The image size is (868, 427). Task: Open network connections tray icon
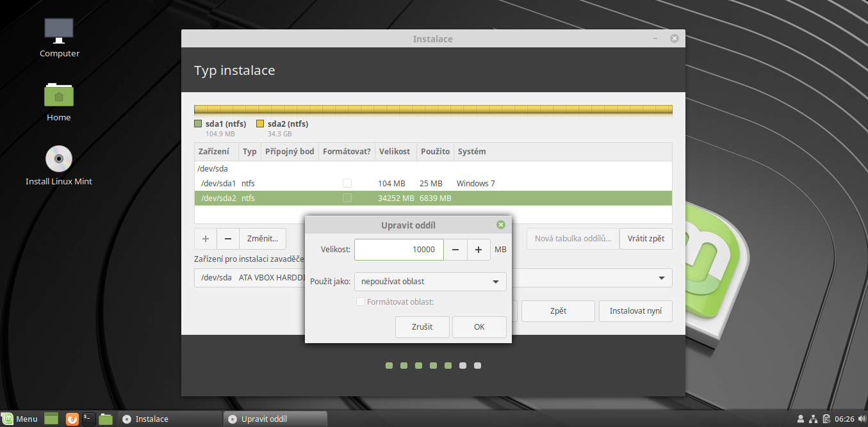click(814, 419)
